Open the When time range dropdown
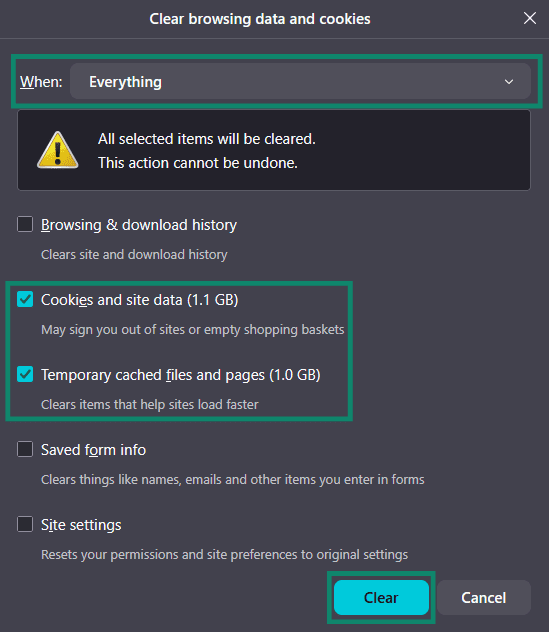549x632 pixels. 300,81
